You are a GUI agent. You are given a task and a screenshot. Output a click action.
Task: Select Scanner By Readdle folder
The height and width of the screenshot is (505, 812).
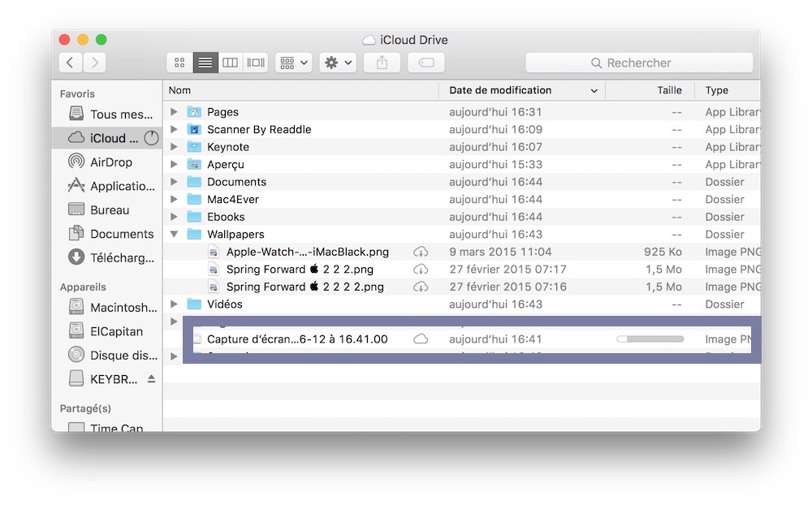pos(462,129)
